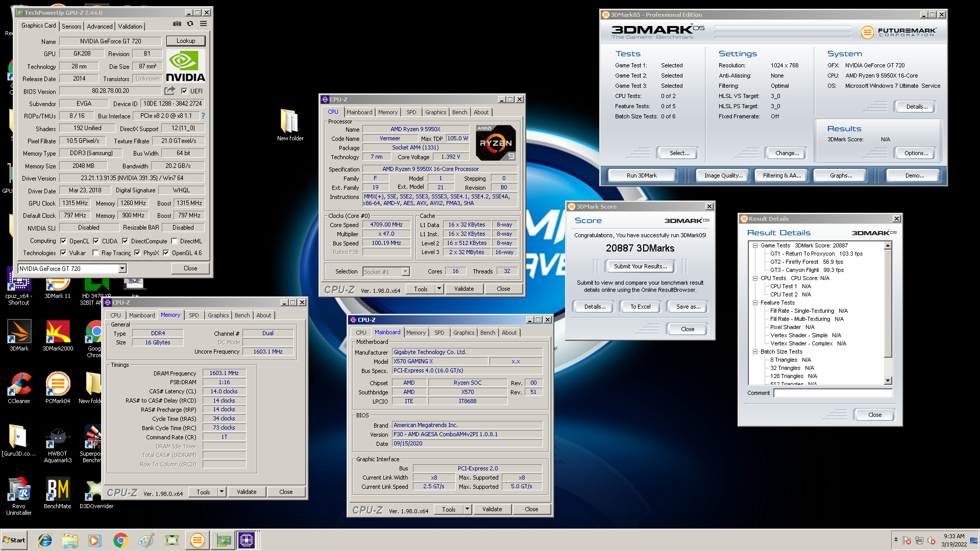
Task: Open Tools dropdown arrow in CPU-Z CPU window
Action: pos(439,289)
